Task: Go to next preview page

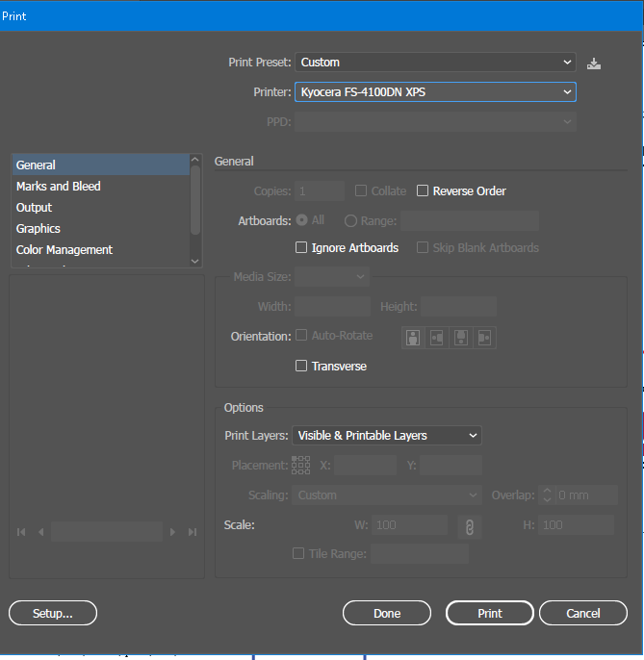Action: pos(172,532)
